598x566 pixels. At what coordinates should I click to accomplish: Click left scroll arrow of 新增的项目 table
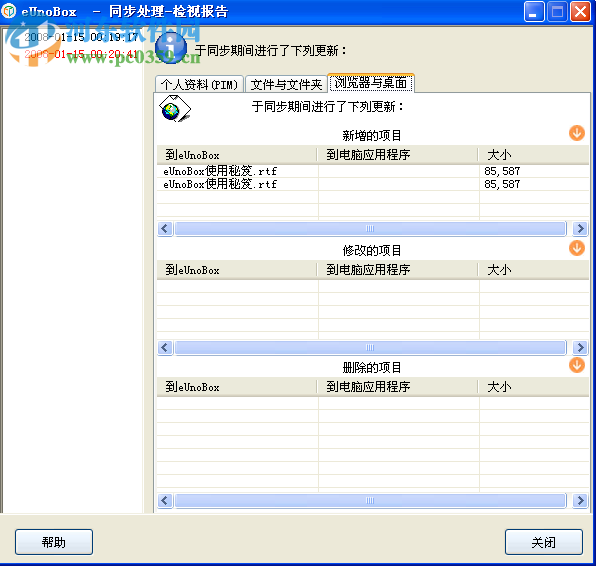tap(165, 228)
